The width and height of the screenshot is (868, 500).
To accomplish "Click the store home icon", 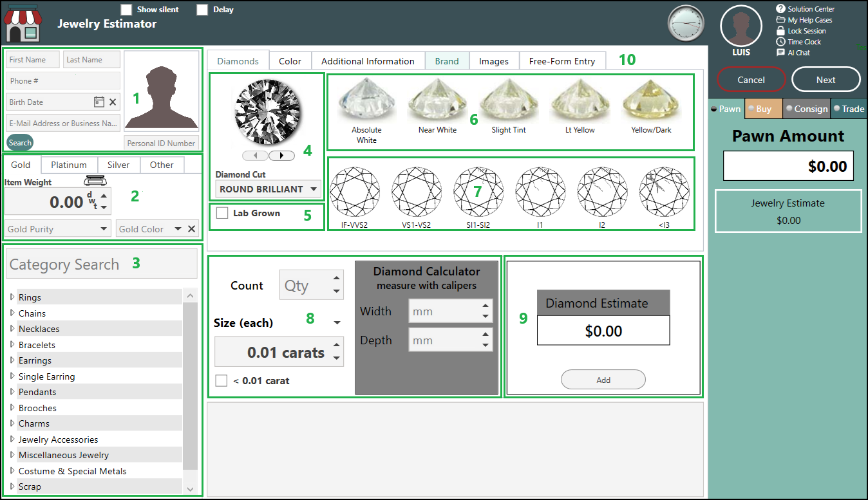I will tap(23, 24).
